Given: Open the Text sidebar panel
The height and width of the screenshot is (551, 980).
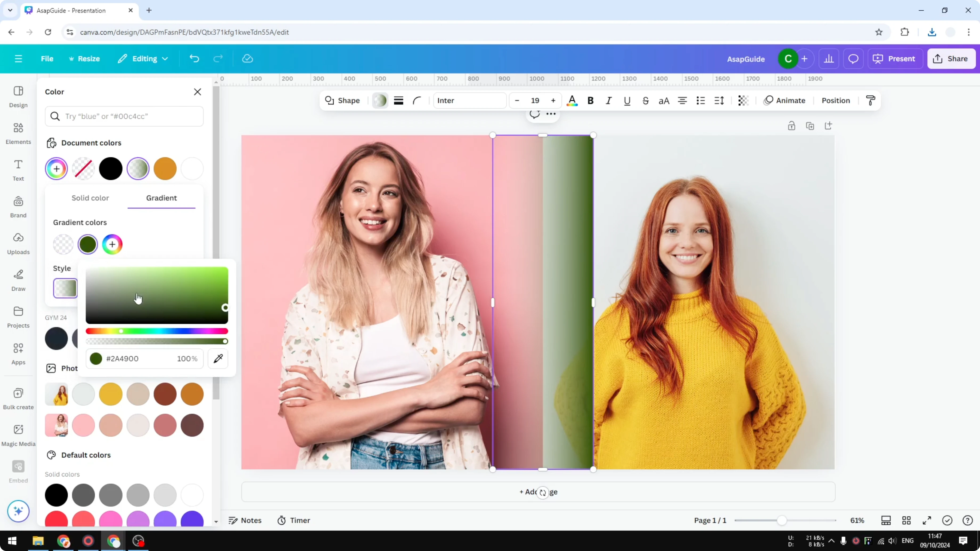Looking at the screenshot, I should click(x=18, y=170).
